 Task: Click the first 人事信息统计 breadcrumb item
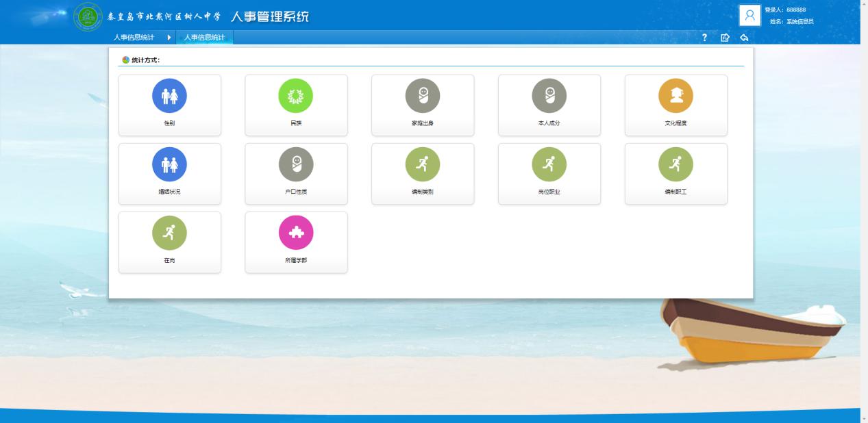[134, 38]
